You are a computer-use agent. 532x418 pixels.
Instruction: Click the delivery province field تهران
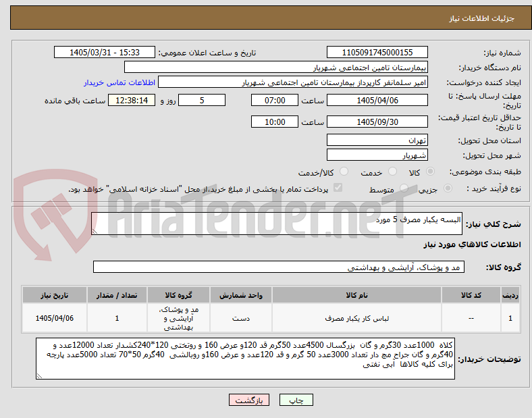click(377, 140)
